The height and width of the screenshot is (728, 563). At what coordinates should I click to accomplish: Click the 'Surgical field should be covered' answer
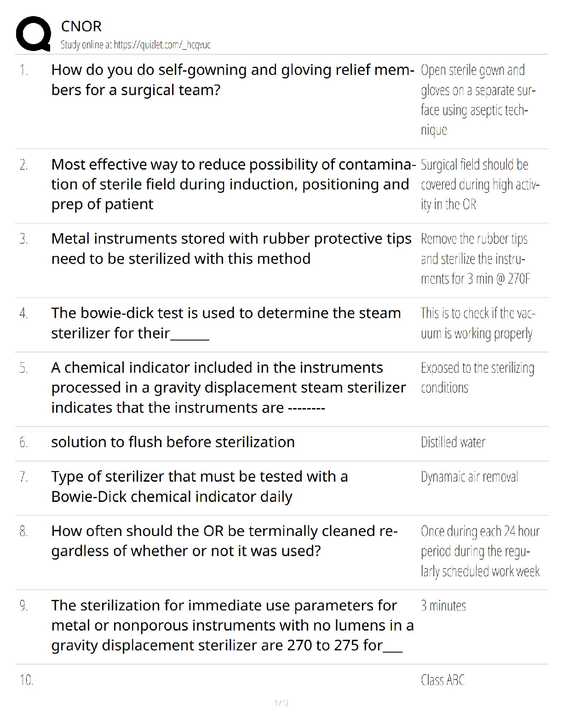(480, 184)
